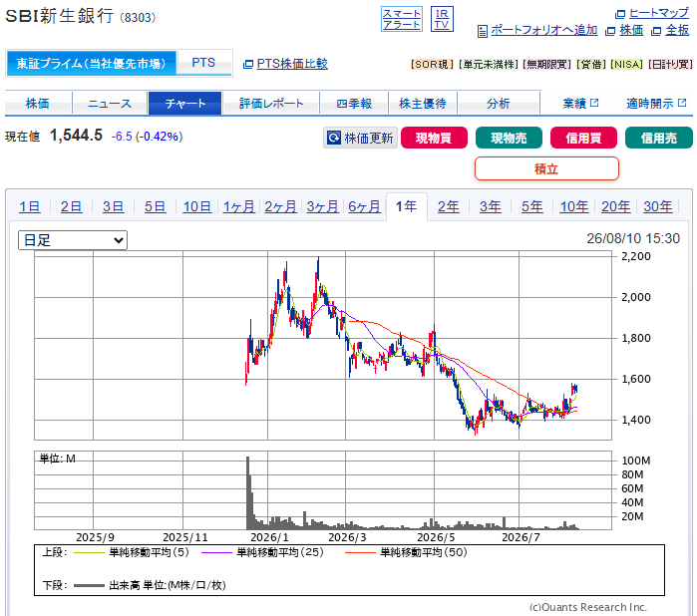Click the 株価更新 button

tap(361, 138)
